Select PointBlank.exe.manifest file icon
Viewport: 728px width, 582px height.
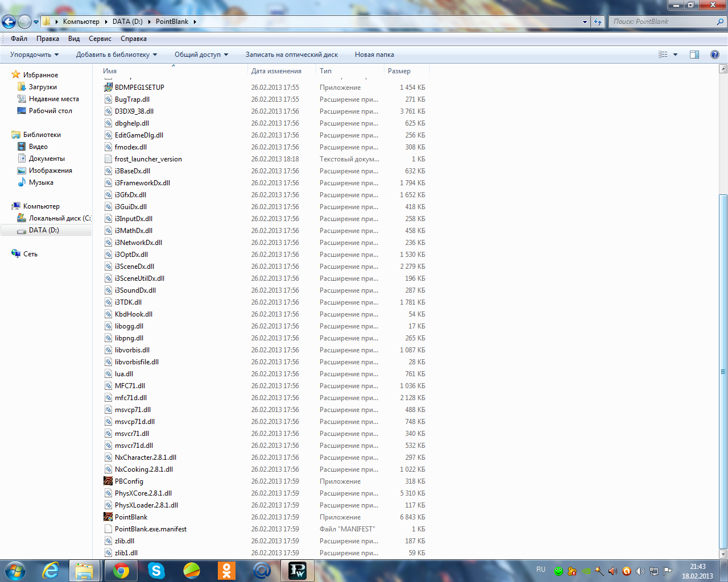pyautogui.click(x=108, y=529)
